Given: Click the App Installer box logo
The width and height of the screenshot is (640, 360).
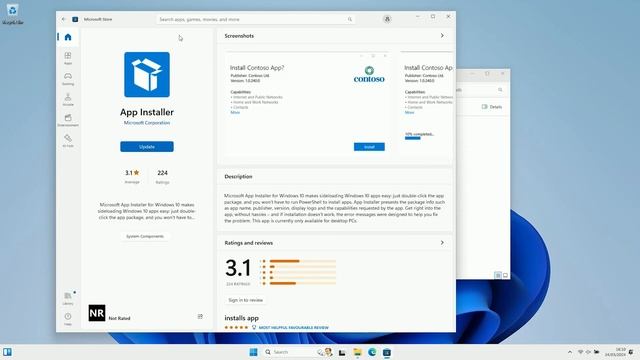Looking at the screenshot, I should coord(147,75).
